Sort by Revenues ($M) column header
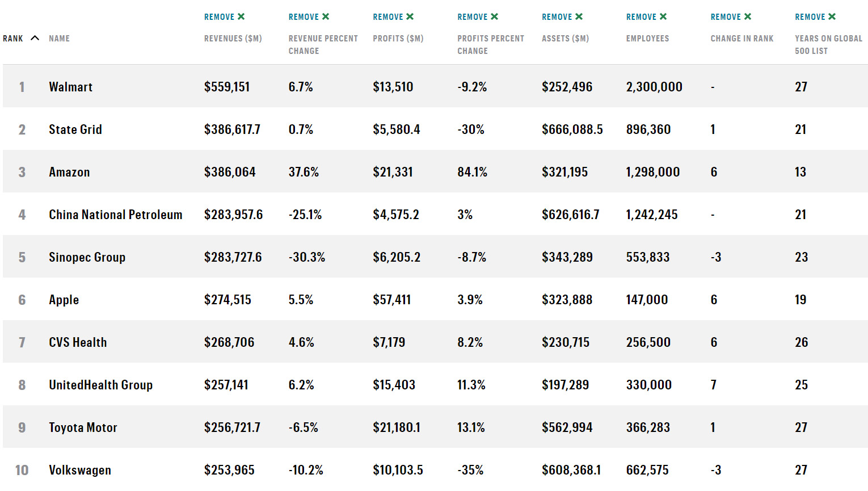The height and width of the screenshot is (491, 868). coord(233,39)
